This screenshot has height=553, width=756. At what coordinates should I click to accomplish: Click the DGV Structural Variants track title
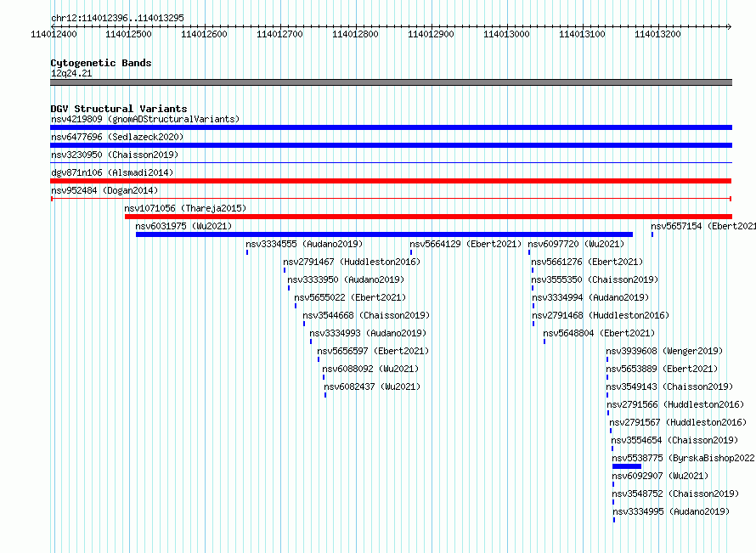119,109
